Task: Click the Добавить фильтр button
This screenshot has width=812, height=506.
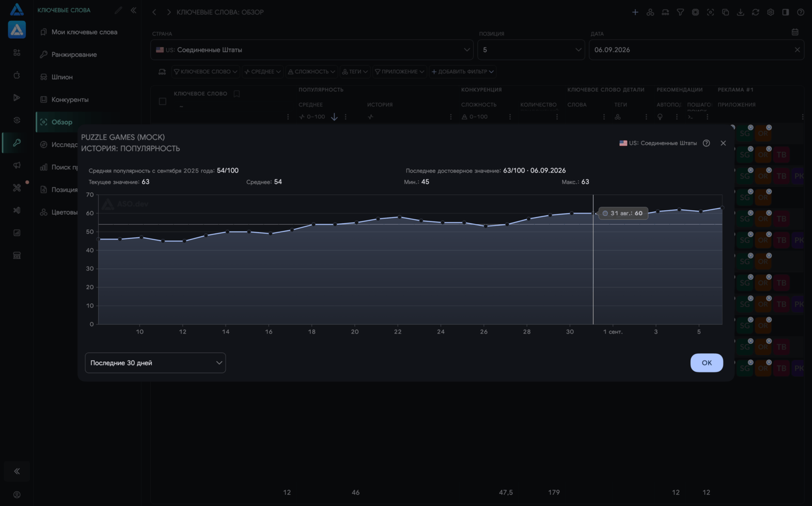Action: 462,72
